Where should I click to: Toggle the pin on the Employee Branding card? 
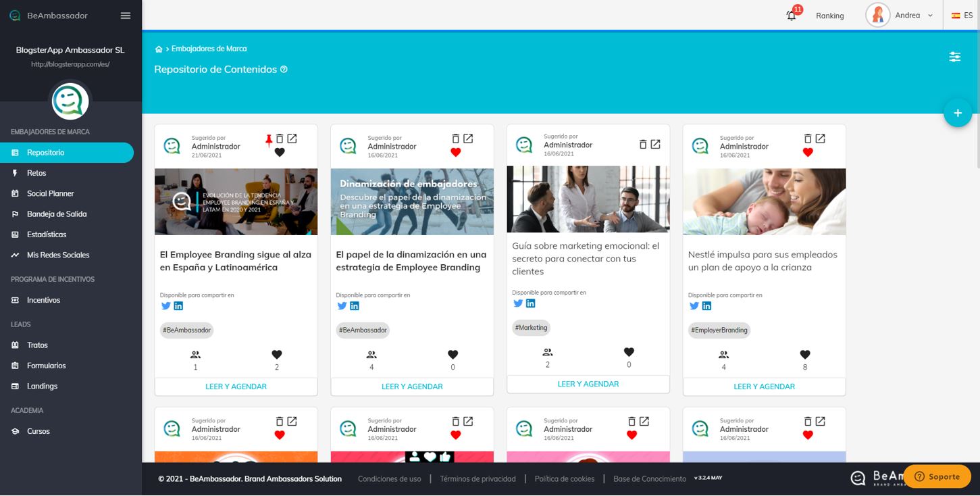268,139
